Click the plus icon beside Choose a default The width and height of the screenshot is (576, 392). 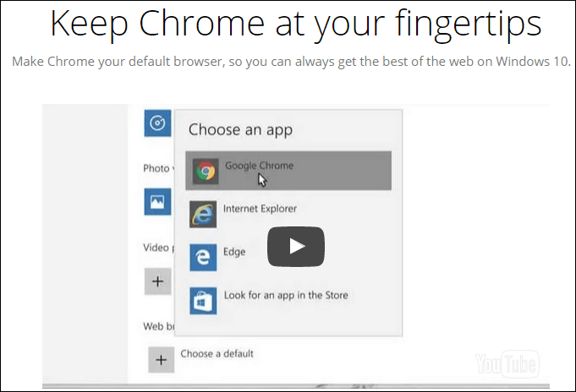coord(162,360)
